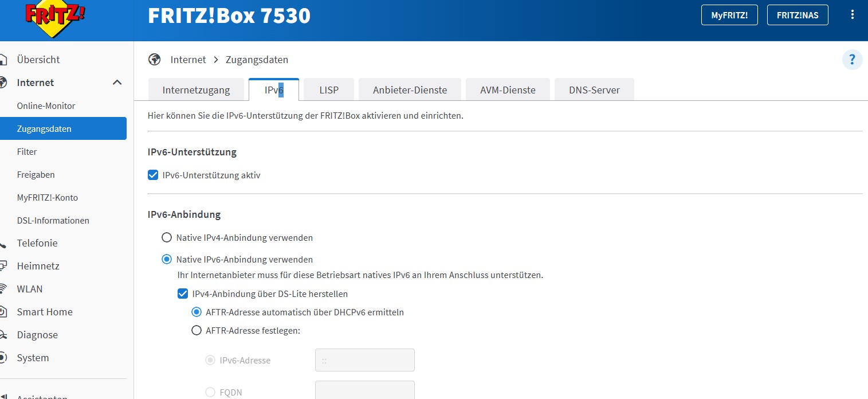
Task: Click the FRITZ!Box 7530 title
Action: 229,15
